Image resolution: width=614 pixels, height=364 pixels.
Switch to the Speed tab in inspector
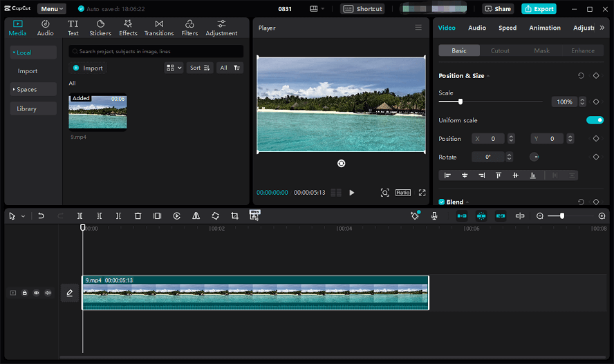[508, 28]
